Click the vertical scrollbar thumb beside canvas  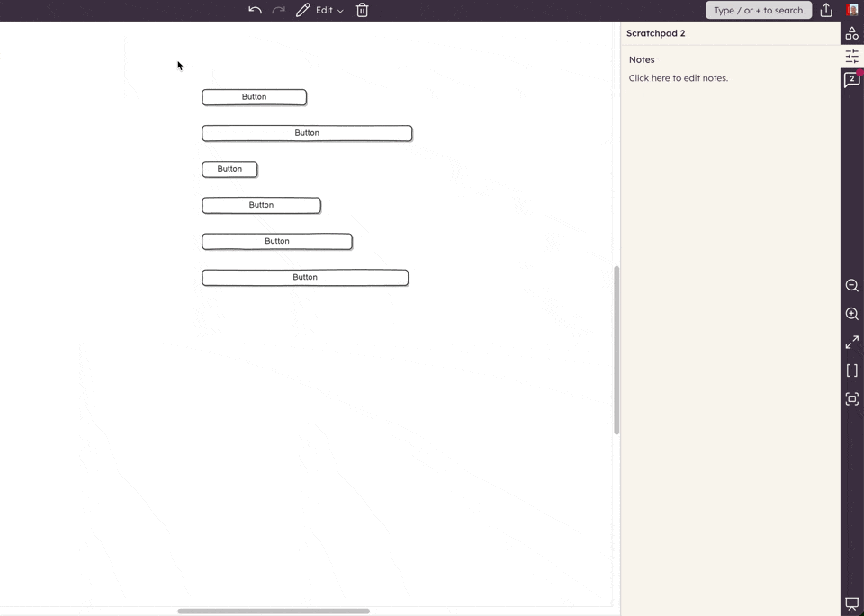coord(616,350)
